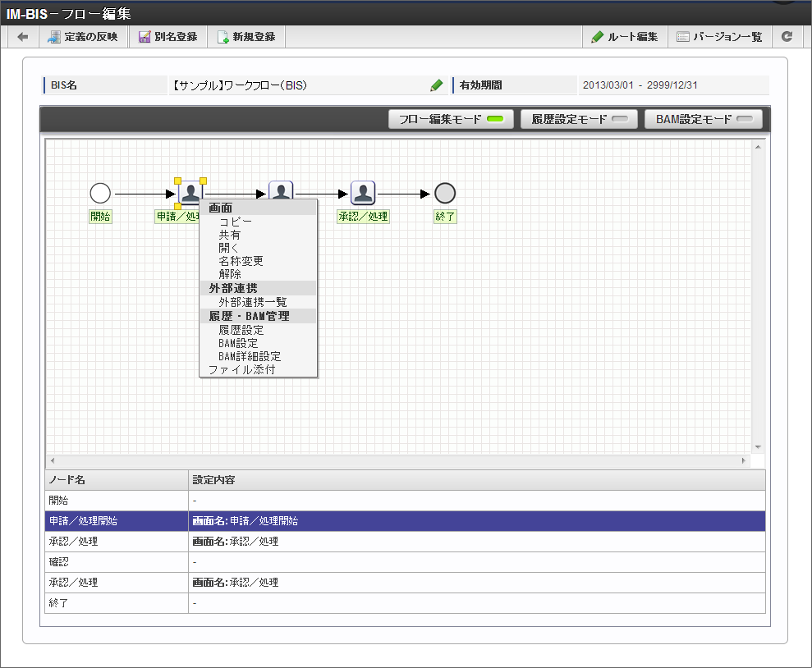
Task: Click the 定義の反映 toolbar button
Action: (x=84, y=37)
